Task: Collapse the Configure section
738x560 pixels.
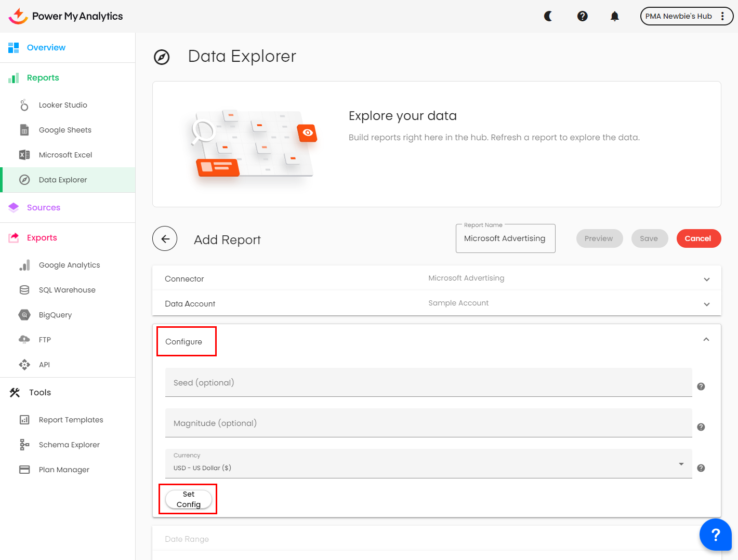Action: 706,340
